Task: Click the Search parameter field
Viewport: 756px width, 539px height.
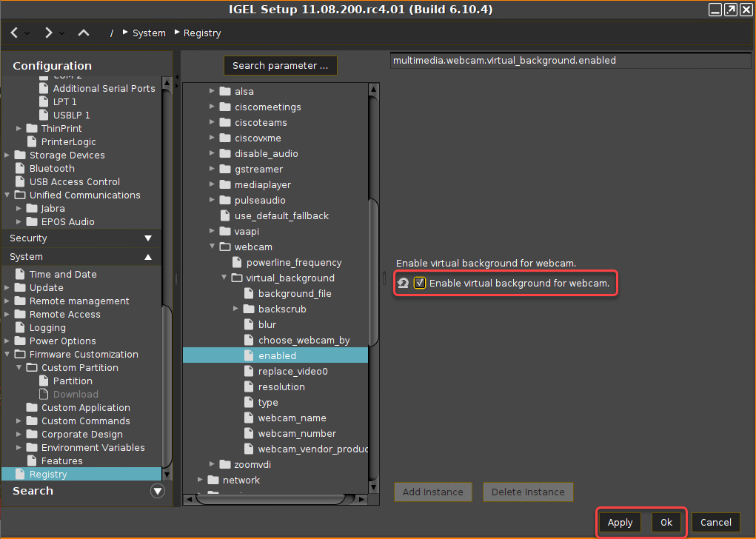Action: tap(280, 66)
